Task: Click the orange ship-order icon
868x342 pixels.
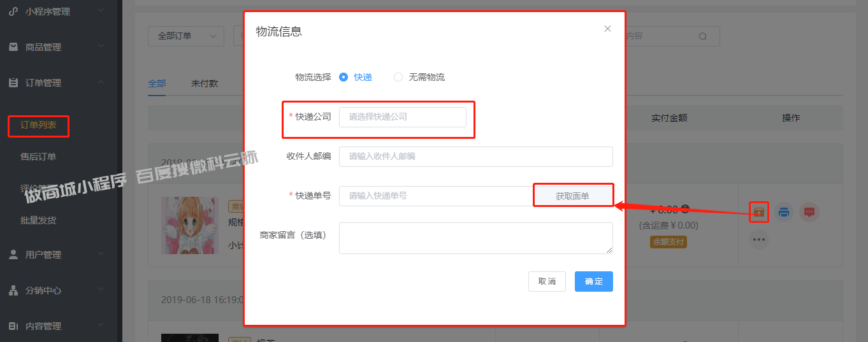Action: (758, 211)
